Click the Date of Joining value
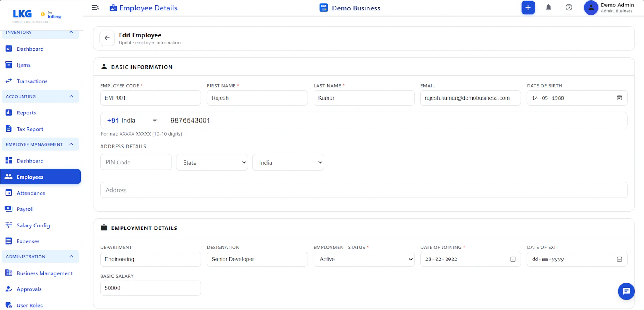644x310 pixels. [x=441, y=259]
